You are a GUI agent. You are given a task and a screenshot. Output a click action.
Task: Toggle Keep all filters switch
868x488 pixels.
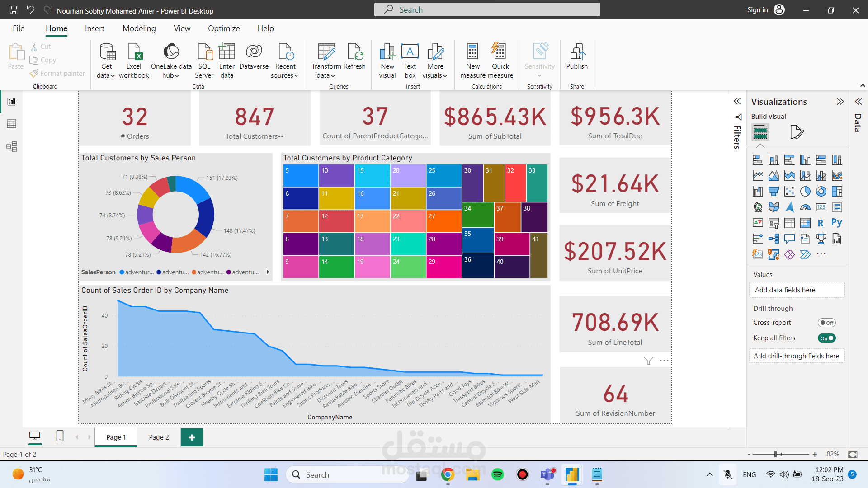(x=826, y=338)
